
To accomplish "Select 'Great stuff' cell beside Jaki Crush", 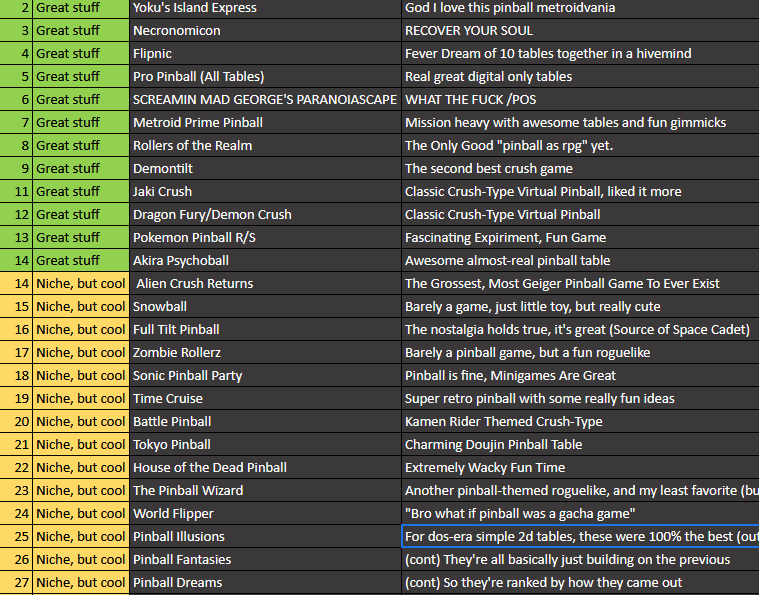I will coord(80,192).
